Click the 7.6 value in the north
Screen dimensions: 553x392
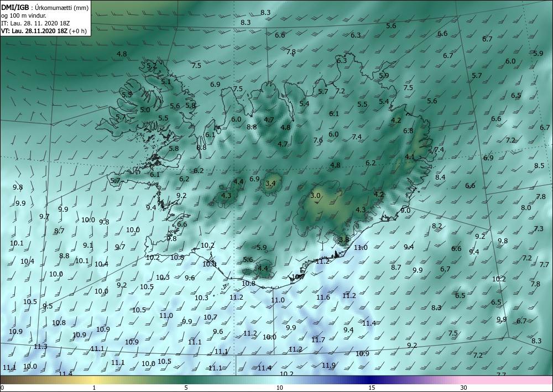pyautogui.click(x=318, y=140)
